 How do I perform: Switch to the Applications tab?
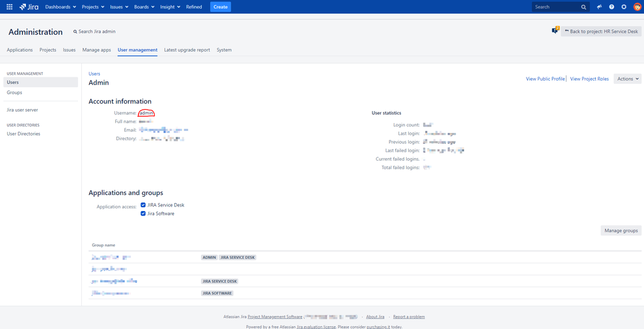click(x=20, y=50)
